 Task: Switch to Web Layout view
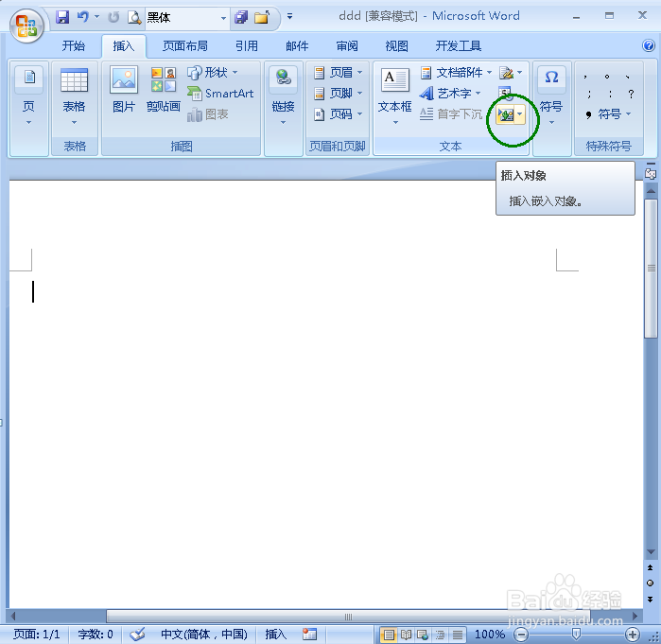click(x=423, y=635)
